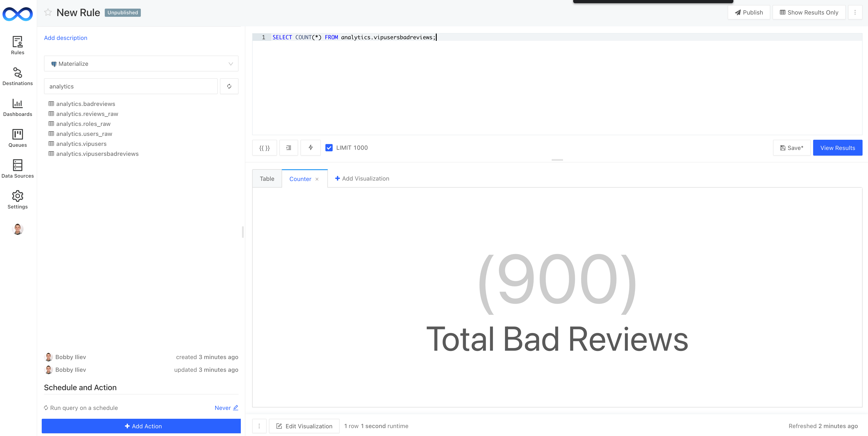868x436 pixels.
Task: Navigate to Data Sources
Action: [x=17, y=169]
